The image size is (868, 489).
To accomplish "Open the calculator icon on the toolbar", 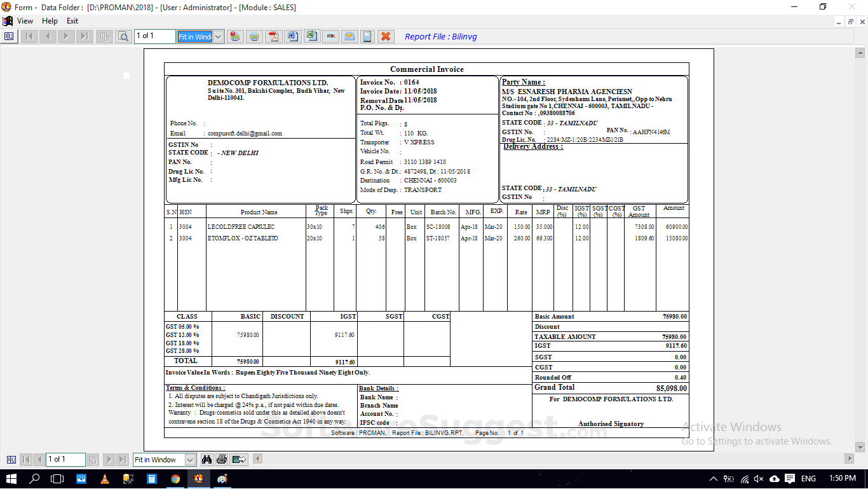I will click(367, 36).
